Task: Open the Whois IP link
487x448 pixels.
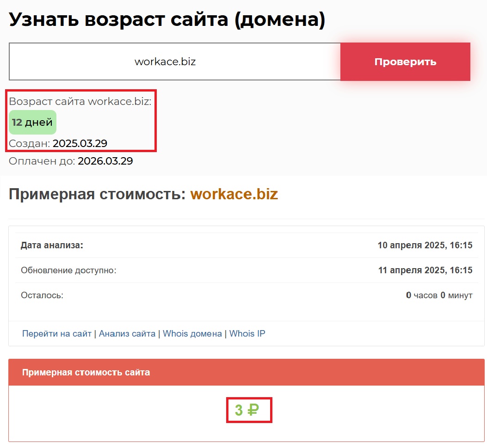Action: 247,333
